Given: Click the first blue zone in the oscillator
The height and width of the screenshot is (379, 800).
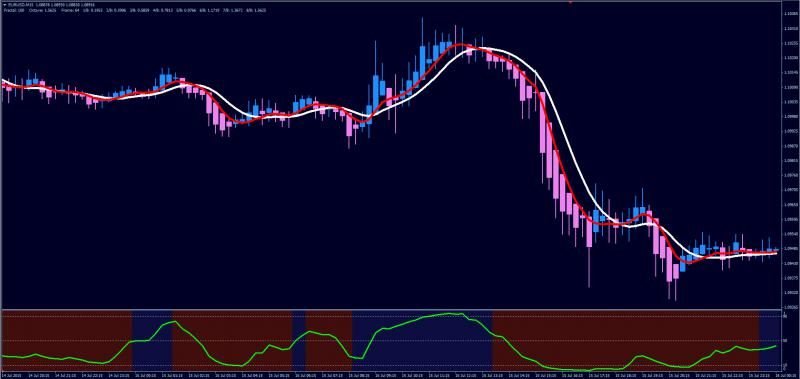Looking at the screenshot, I should pyautogui.click(x=152, y=341).
